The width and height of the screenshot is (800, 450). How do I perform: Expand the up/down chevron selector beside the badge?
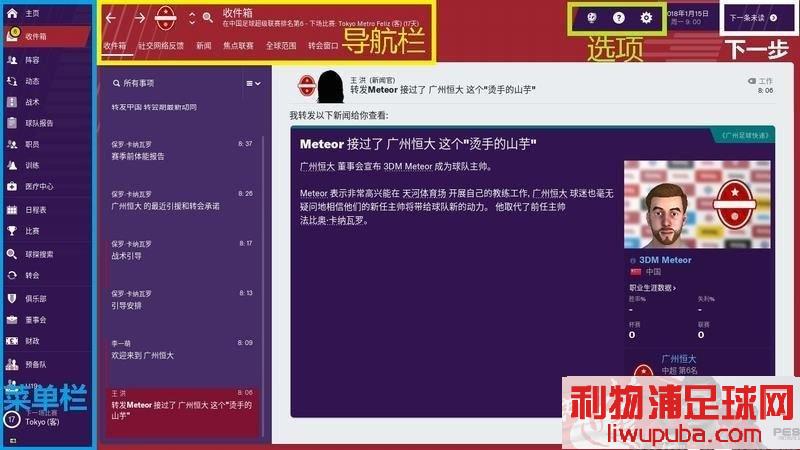[192, 18]
